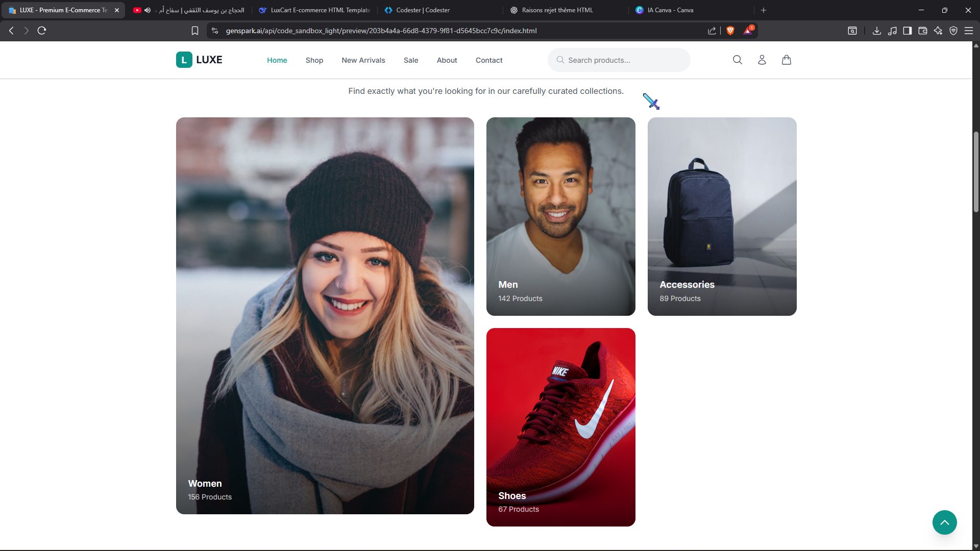Open the browser hamburger menu

click(968, 31)
